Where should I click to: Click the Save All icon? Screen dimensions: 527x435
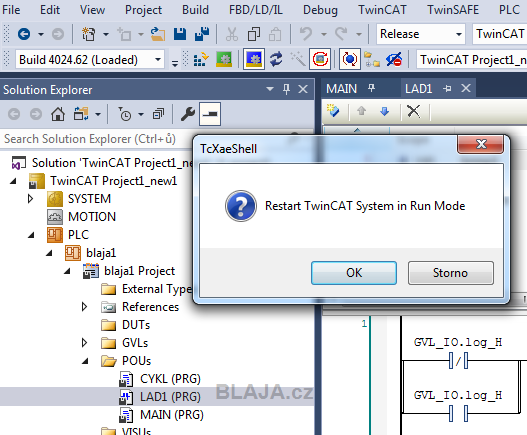pyautogui.click(x=202, y=34)
